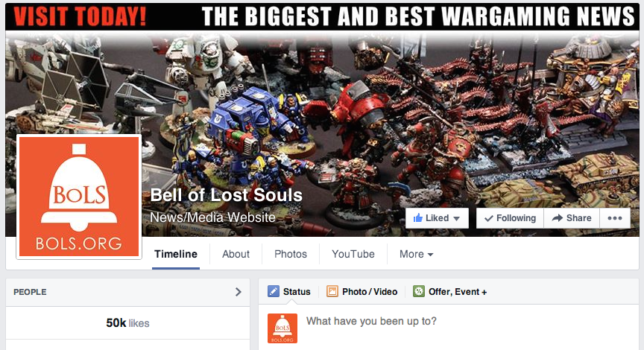Click the Photo / Video picture icon

pos(332,292)
